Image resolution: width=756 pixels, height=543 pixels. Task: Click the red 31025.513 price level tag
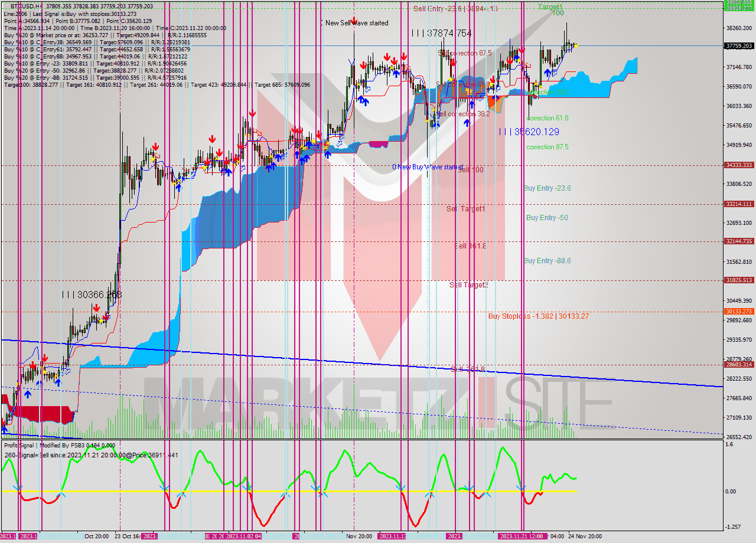point(739,280)
